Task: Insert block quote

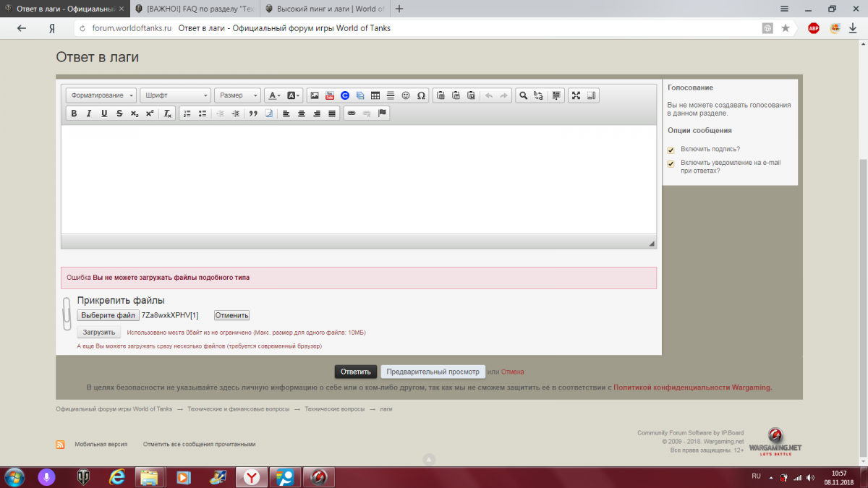Action: [x=253, y=114]
